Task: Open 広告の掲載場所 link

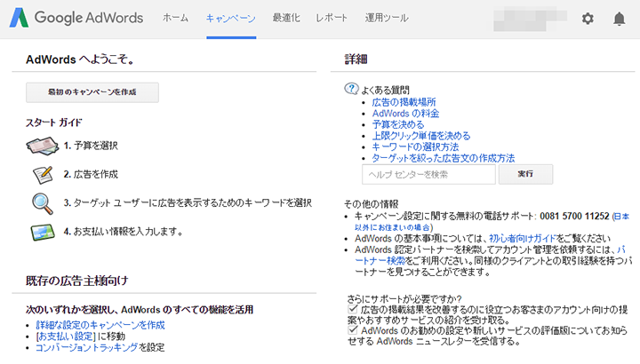Action: click(404, 102)
